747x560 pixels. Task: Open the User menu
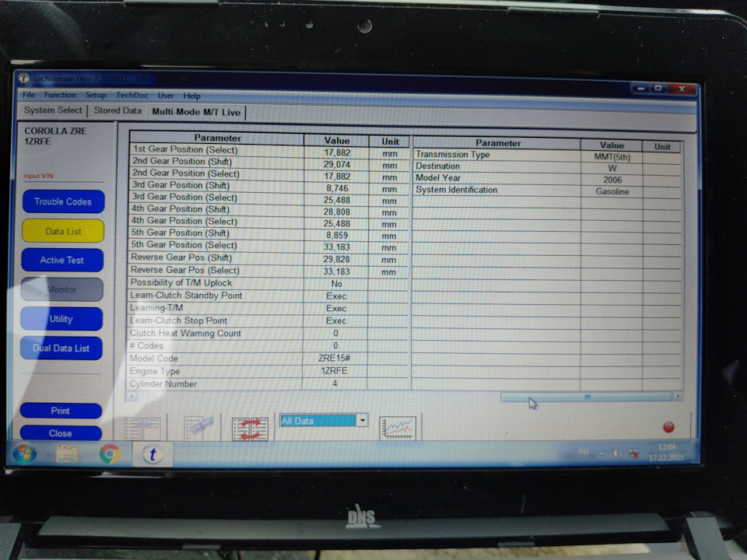tap(166, 96)
